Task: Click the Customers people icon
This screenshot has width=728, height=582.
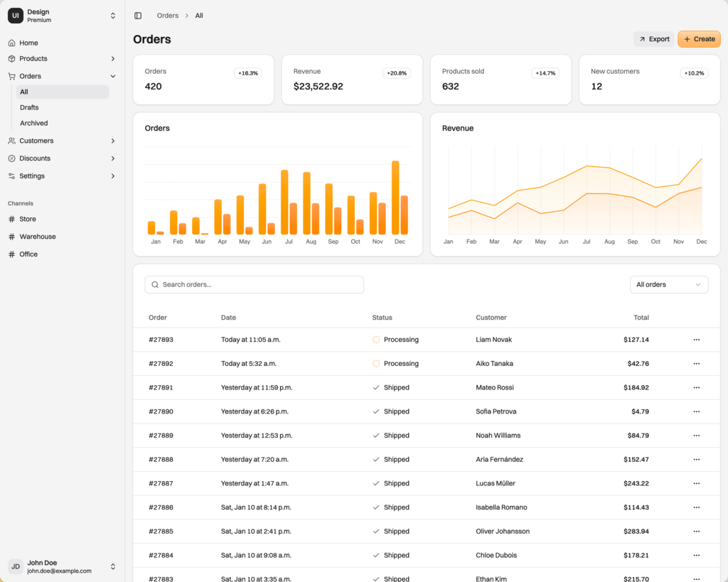Action: (12, 141)
